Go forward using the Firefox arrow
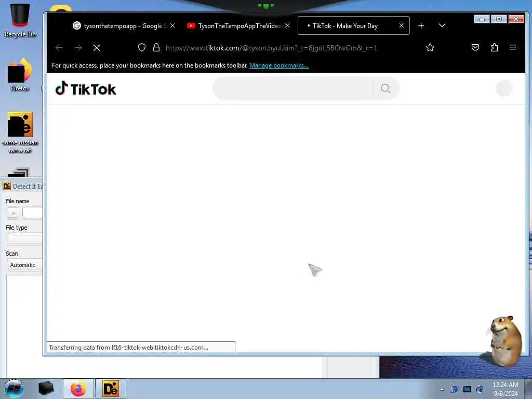Screen dimensions: 532x399 point(78,48)
